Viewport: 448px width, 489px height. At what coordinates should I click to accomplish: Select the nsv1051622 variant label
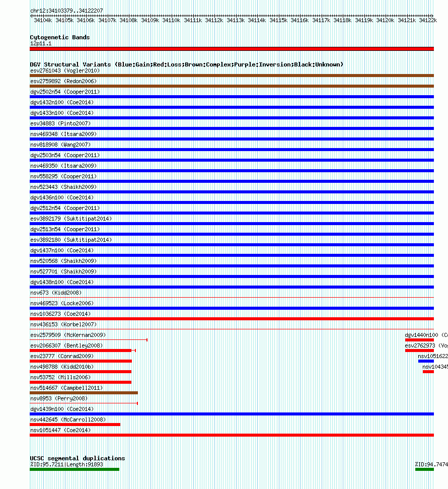click(433, 357)
